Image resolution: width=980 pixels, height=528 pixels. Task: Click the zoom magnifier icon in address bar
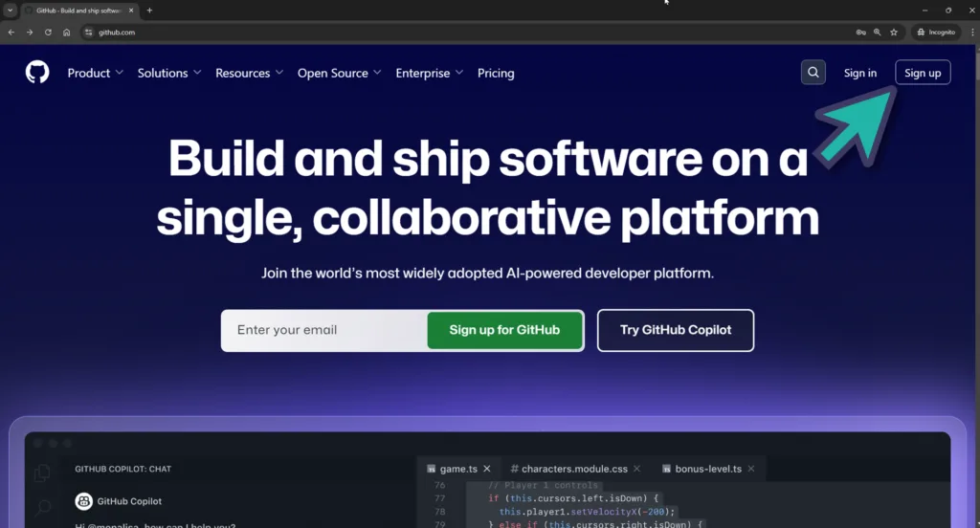coord(877,32)
